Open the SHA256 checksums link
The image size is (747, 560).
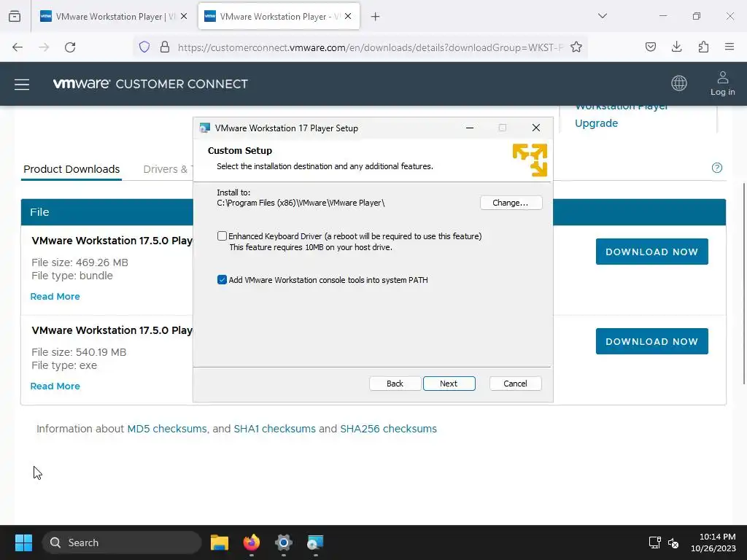pyautogui.click(x=388, y=429)
